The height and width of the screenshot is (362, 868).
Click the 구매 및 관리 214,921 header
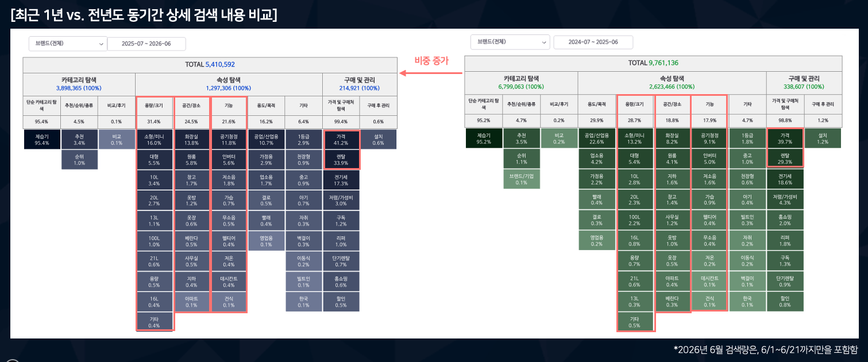[360, 84]
